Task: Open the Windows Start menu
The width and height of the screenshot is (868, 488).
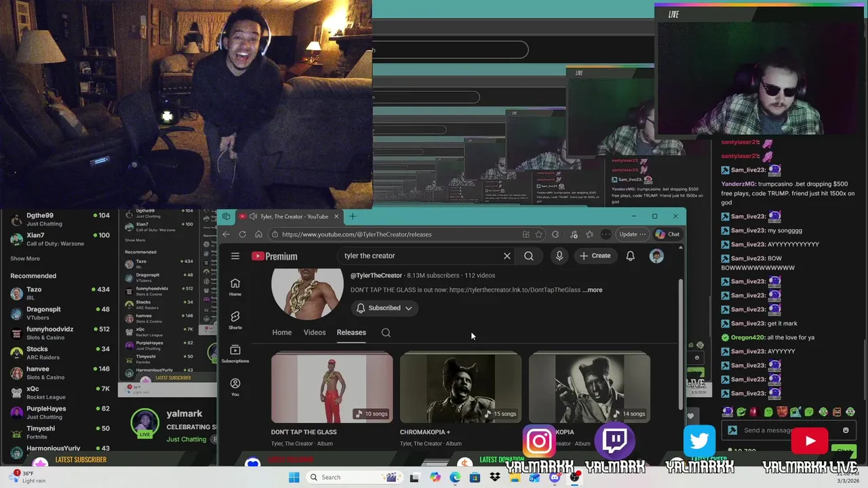Action: [294, 477]
